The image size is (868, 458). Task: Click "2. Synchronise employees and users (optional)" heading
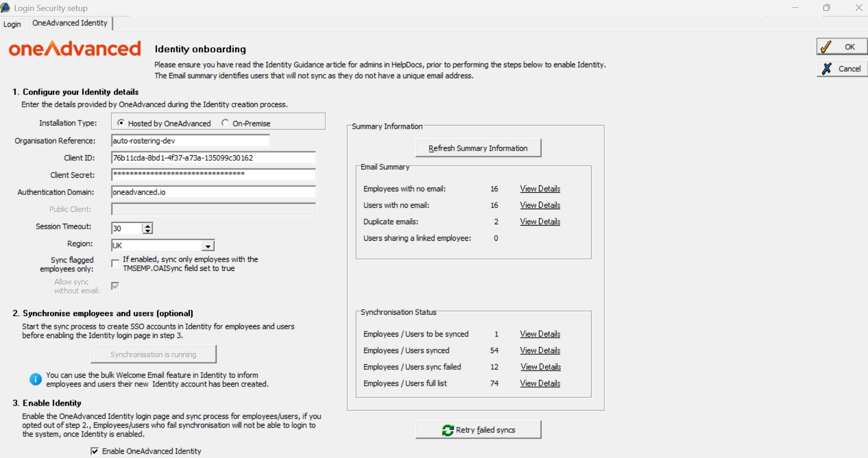coord(103,313)
